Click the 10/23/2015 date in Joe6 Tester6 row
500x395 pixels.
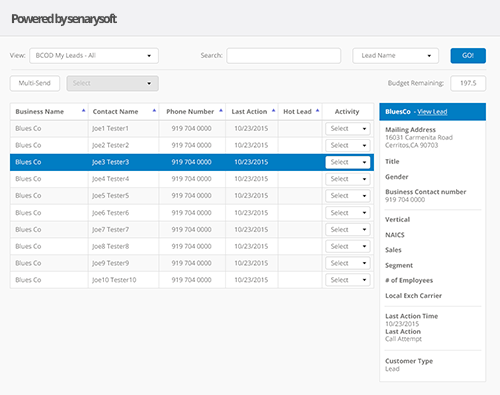coord(251,213)
